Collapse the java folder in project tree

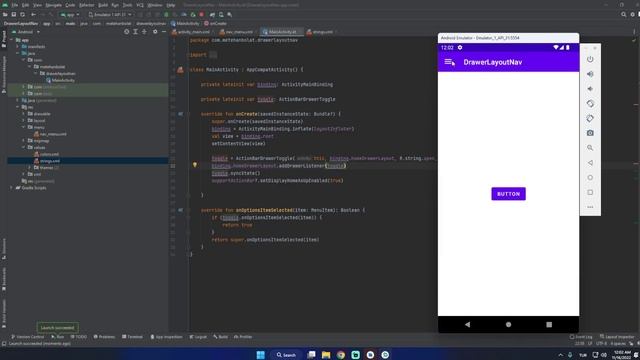(18, 53)
